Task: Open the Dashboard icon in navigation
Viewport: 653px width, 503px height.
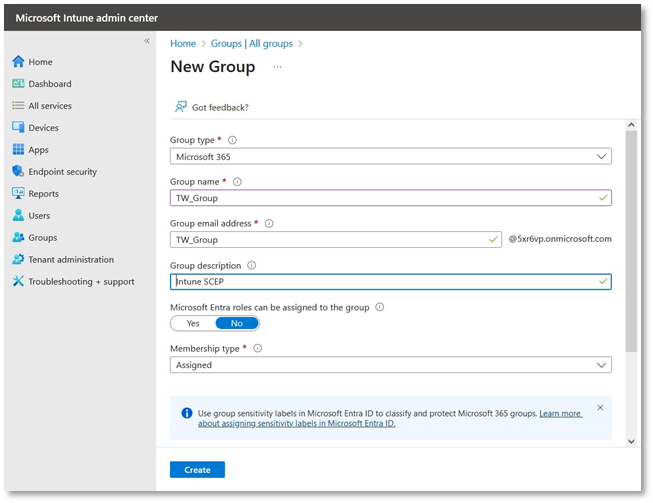Action: 18,84
